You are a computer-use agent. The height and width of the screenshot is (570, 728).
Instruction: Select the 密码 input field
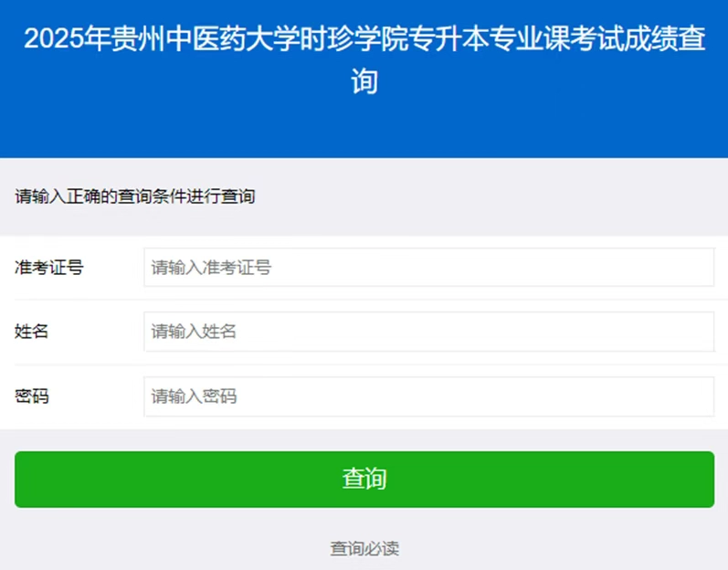(x=428, y=396)
